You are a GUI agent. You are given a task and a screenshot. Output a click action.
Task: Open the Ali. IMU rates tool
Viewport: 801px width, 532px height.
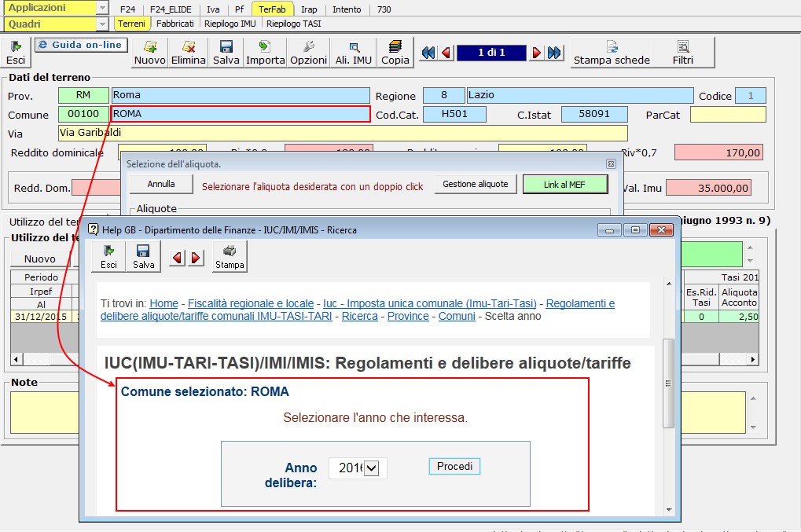click(354, 53)
